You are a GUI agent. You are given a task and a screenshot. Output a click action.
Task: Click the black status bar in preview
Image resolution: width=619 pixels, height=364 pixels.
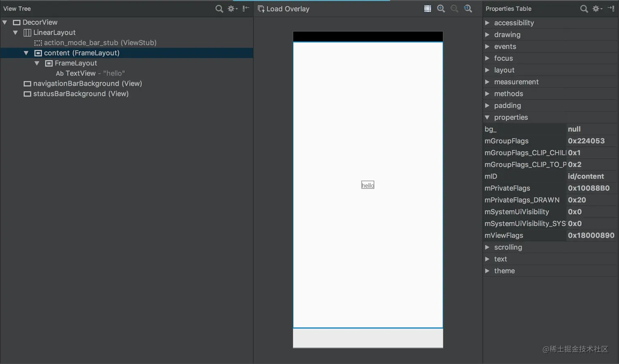coord(368,36)
